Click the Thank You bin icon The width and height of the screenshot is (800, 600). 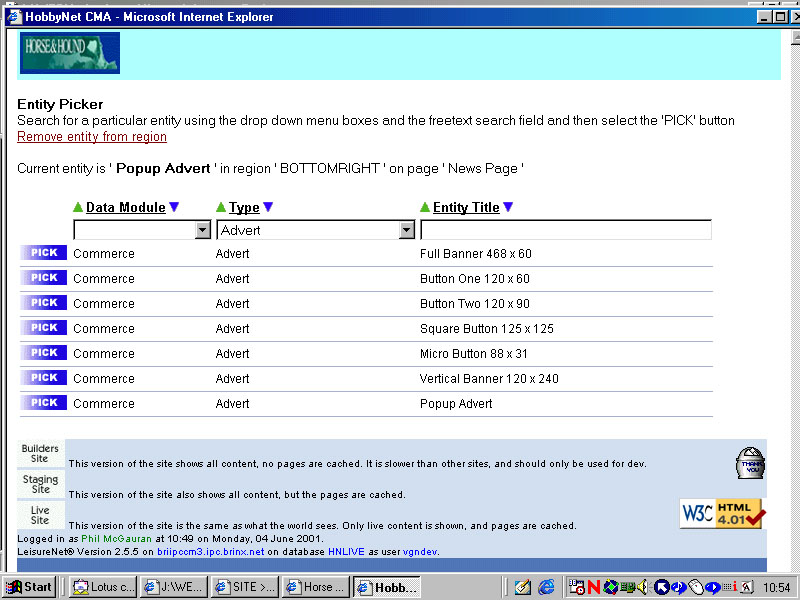coord(750,463)
